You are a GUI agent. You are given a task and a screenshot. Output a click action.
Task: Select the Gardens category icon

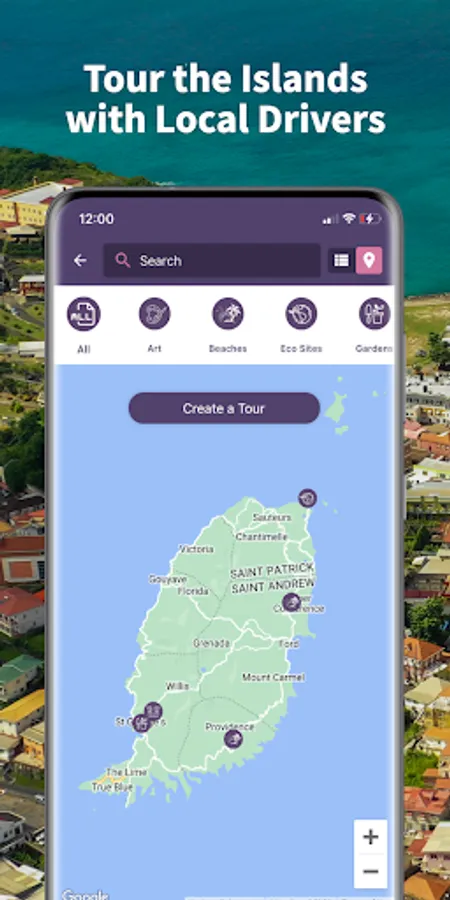point(375,314)
